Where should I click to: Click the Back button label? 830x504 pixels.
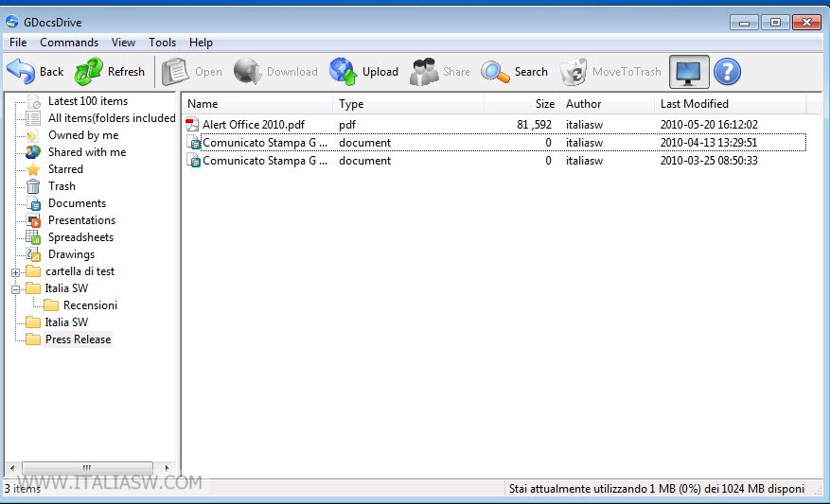[x=51, y=72]
